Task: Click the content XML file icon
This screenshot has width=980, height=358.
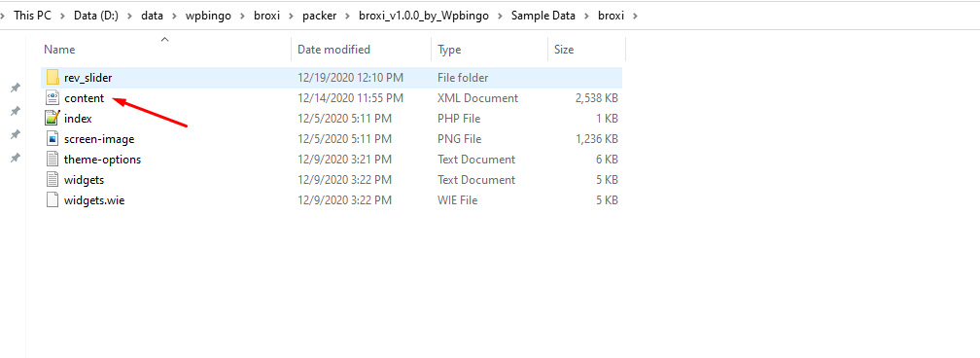Action: click(52, 97)
